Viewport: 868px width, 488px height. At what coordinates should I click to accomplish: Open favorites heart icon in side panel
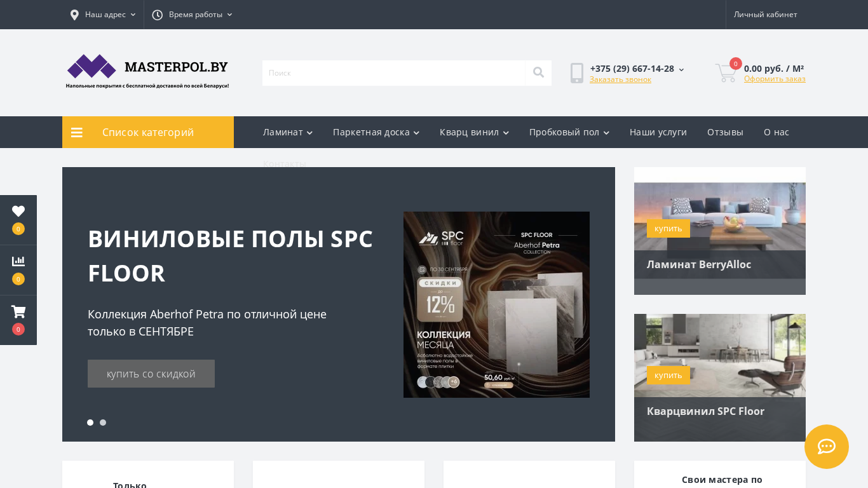[18, 212]
